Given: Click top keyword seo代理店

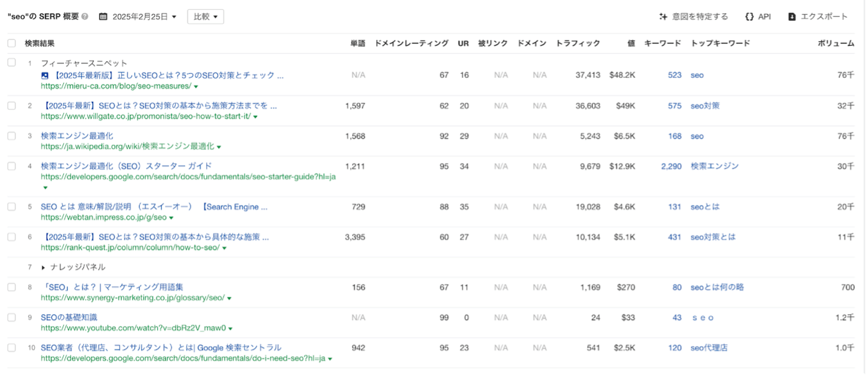Looking at the screenshot, I should point(709,348).
